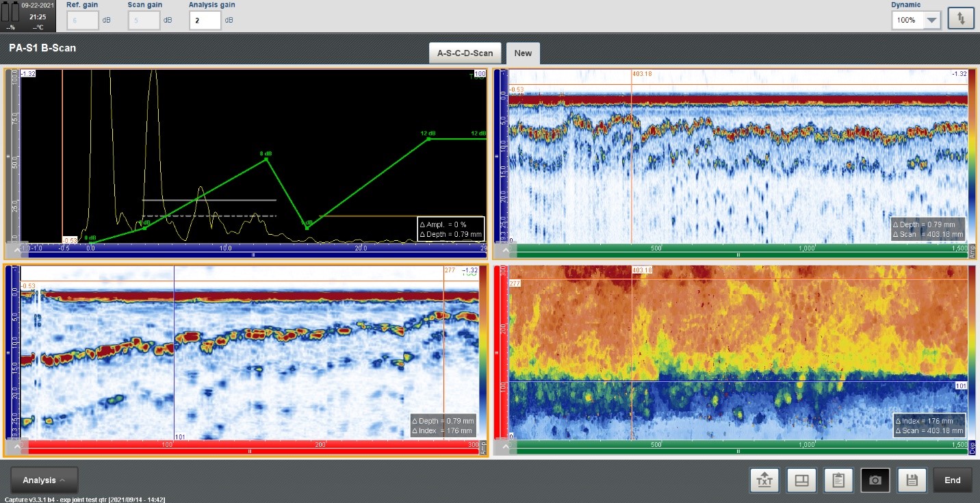Click the TXT export icon
980x503 pixels.
pos(764,480)
